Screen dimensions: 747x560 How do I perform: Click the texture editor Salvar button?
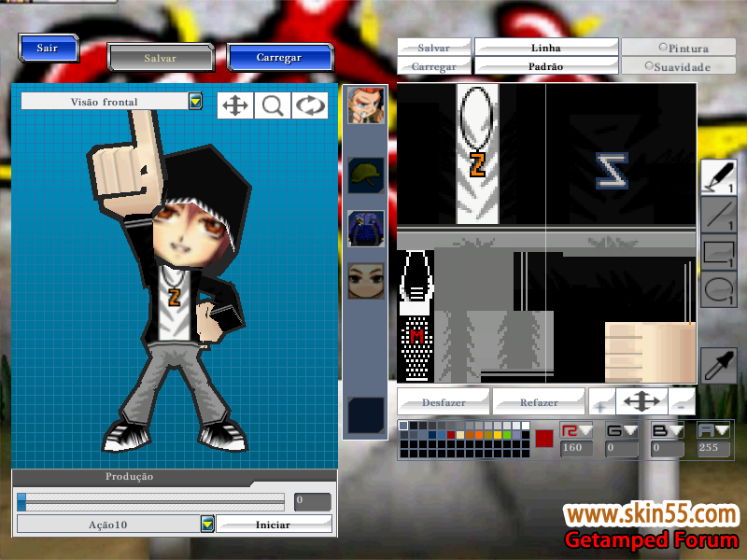tap(434, 48)
